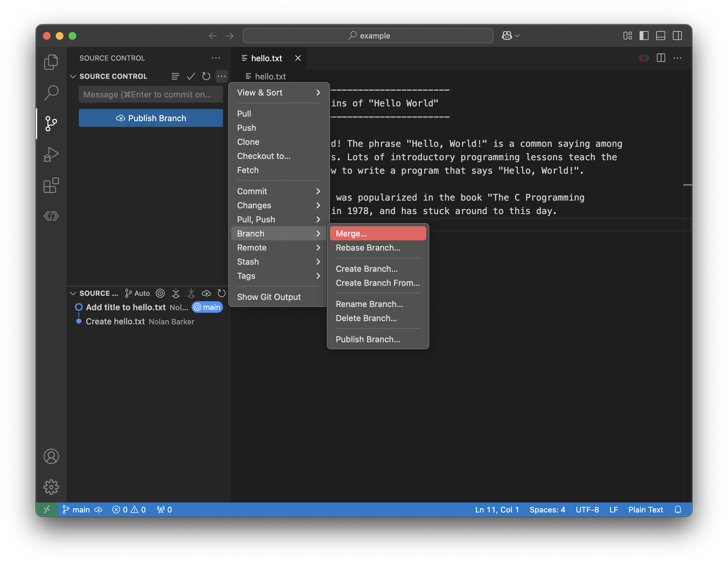Click the commit message input field
The height and width of the screenshot is (564, 728).
151,94
